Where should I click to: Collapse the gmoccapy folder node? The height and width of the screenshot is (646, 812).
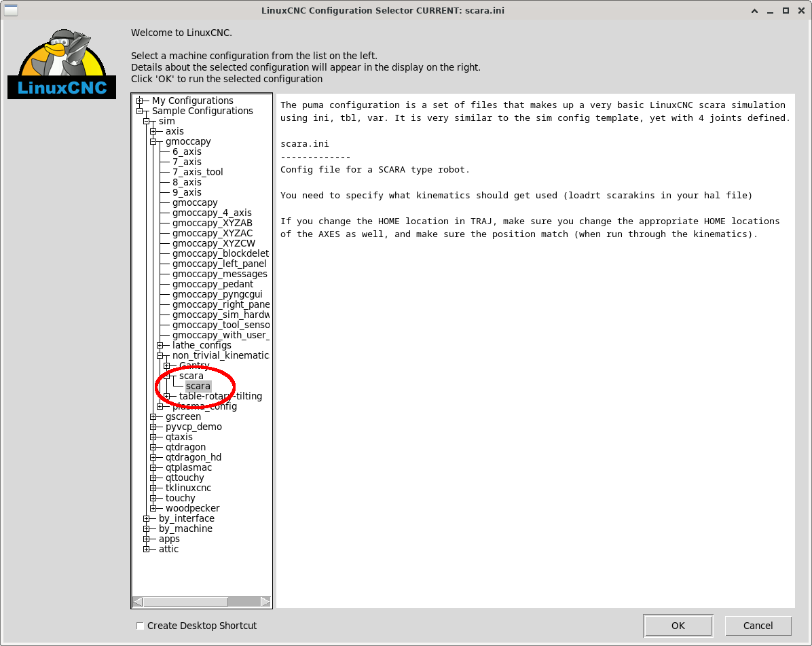[153, 142]
